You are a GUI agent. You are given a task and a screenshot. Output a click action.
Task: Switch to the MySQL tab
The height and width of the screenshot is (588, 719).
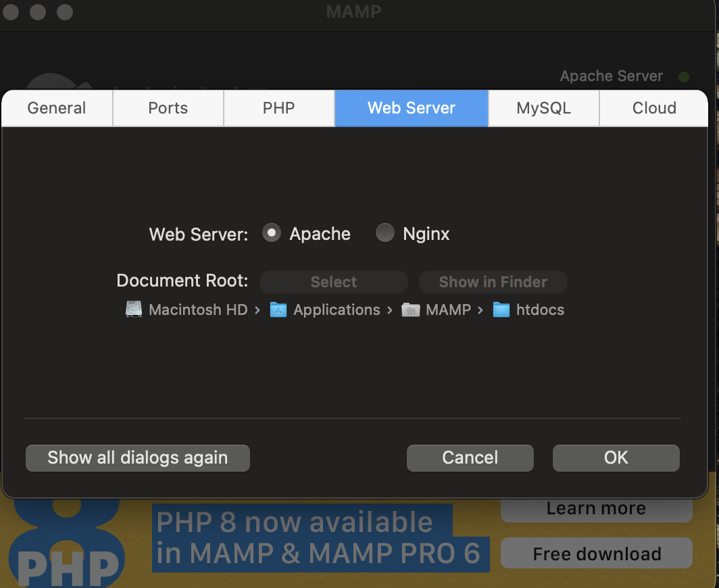(543, 107)
